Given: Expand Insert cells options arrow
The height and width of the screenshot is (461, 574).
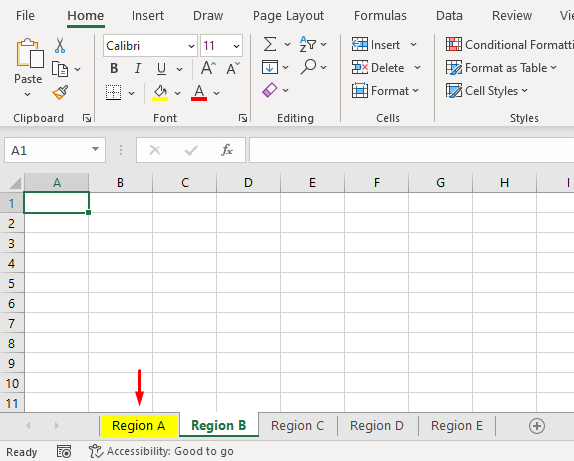Looking at the screenshot, I should pyautogui.click(x=414, y=45).
